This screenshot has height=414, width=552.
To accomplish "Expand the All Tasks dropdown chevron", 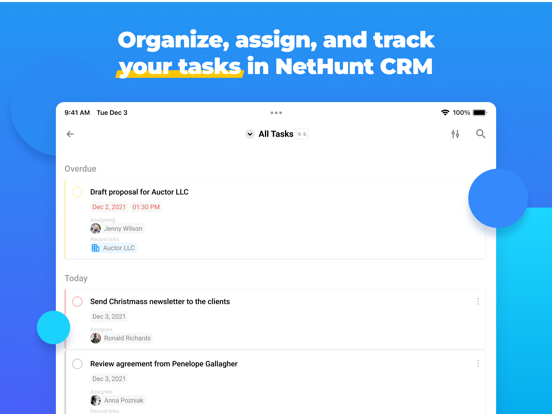I will click(x=250, y=134).
